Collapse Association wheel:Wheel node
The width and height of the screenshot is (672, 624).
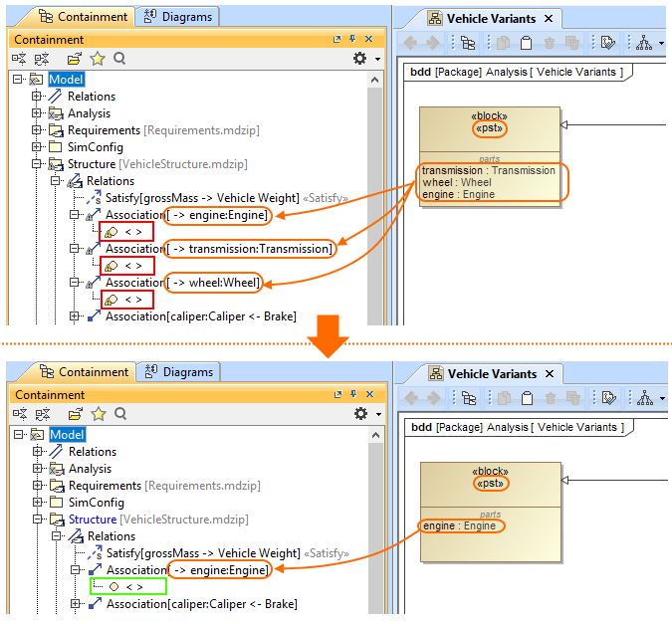(x=74, y=282)
